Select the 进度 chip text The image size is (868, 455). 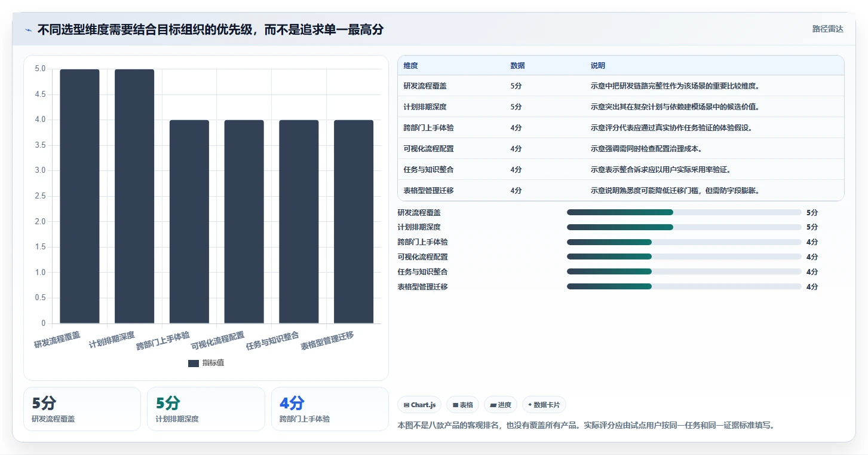click(x=505, y=405)
